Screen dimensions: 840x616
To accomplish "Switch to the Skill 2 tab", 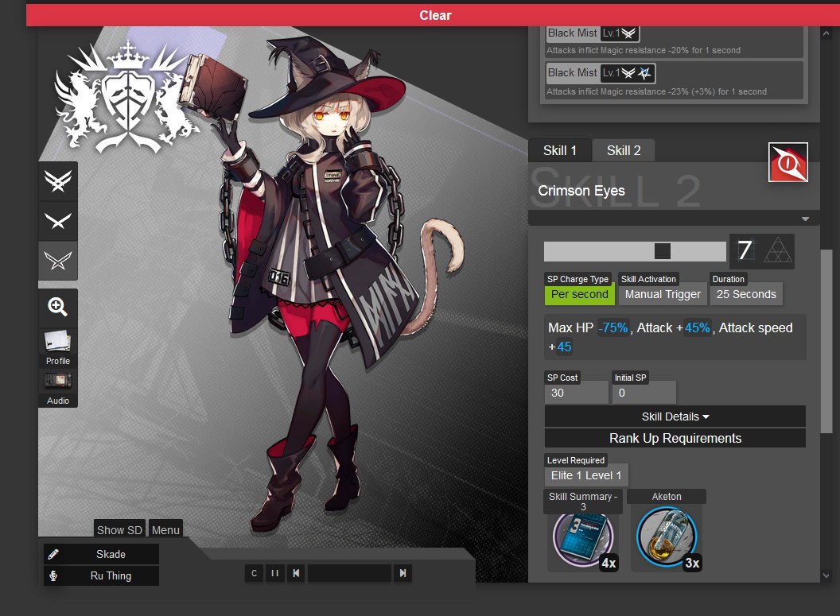I will (x=624, y=150).
